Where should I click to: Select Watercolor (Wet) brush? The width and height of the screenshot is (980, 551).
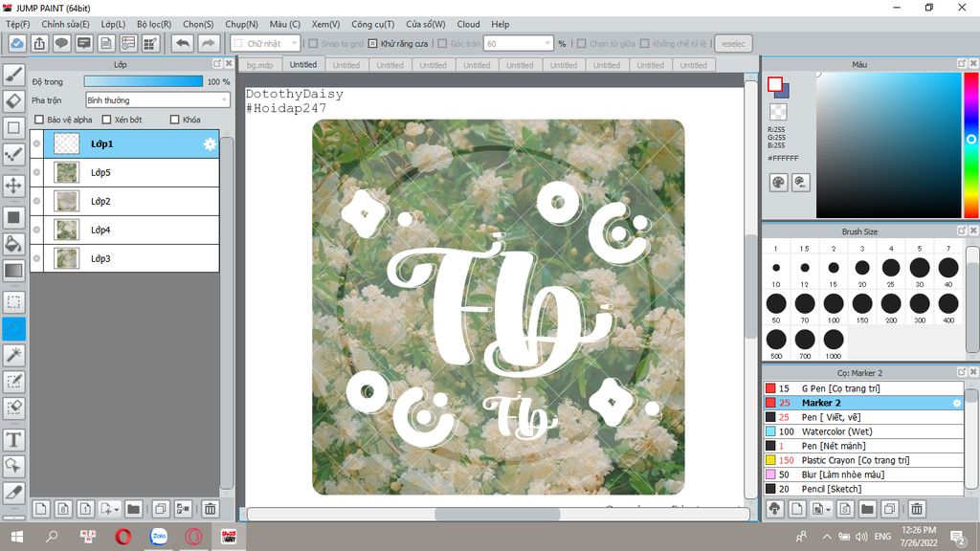(x=864, y=431)
